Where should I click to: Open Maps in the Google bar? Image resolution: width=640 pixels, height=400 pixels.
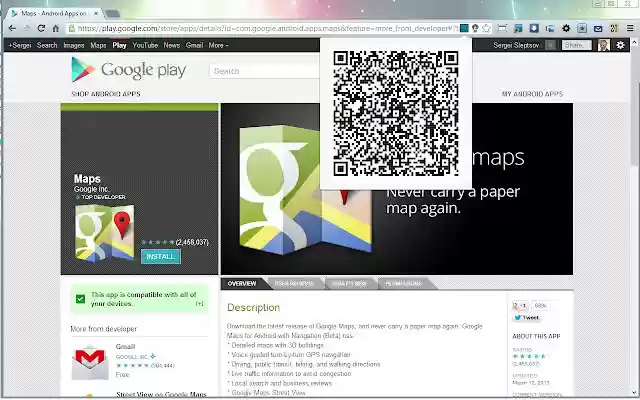coord(98,45)
